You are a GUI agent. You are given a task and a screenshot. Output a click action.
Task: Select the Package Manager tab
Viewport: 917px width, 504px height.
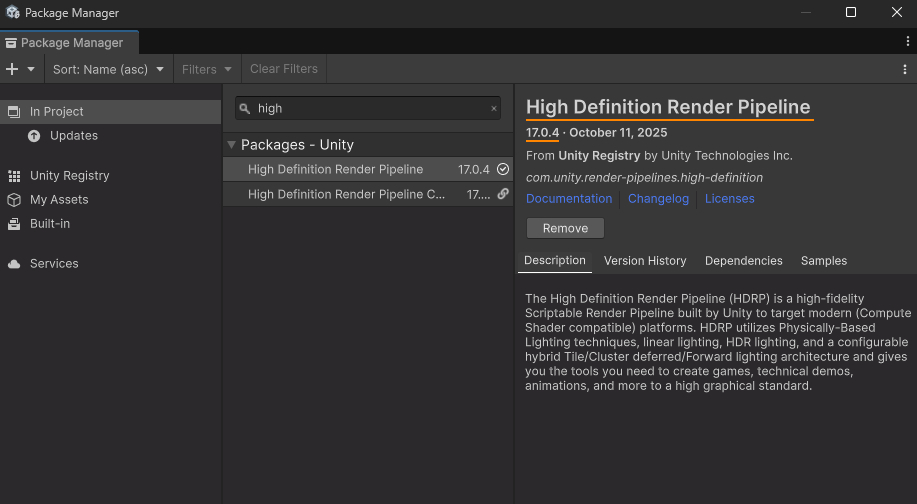[69, 43]
